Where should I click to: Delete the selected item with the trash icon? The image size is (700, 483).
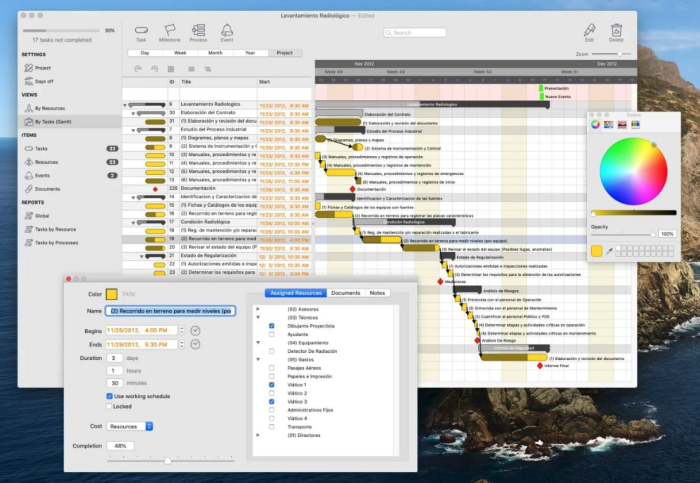617,30
